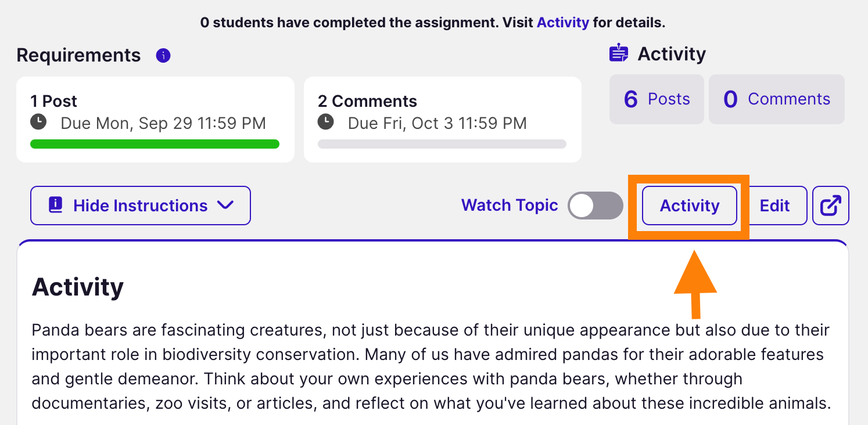Click the gray 2 Comments progress bar
Viewport: 868px width, 425px height.
click(x=442, y=144)
